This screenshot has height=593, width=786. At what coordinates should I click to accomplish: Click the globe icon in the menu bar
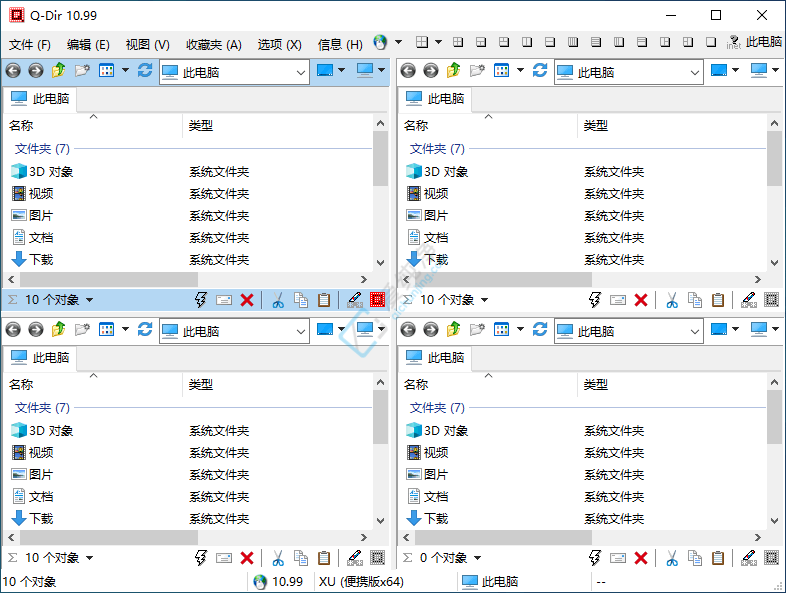(381, 43)
